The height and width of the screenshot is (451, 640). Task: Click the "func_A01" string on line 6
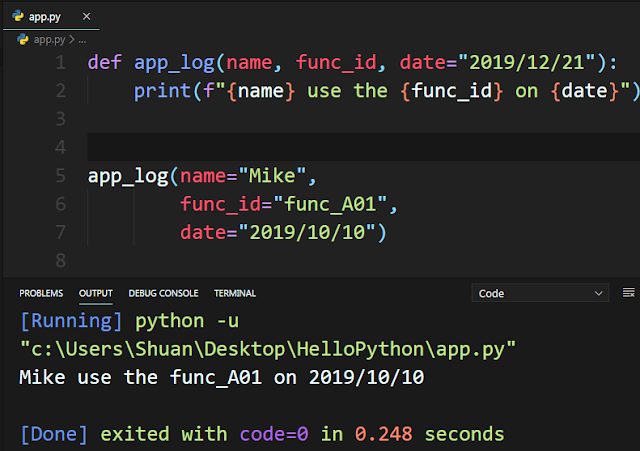(x=330, y=204)
